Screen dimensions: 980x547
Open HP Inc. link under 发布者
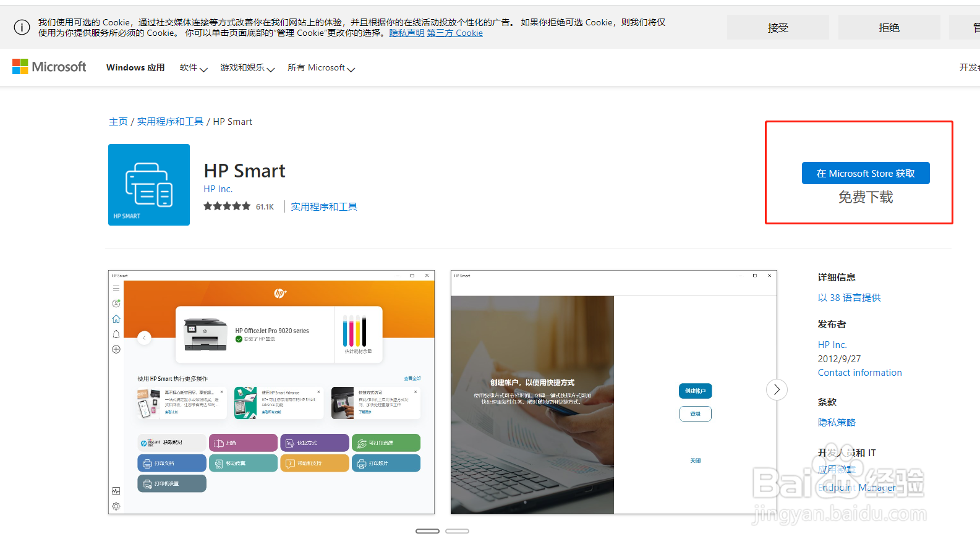(x=832, y=345)
